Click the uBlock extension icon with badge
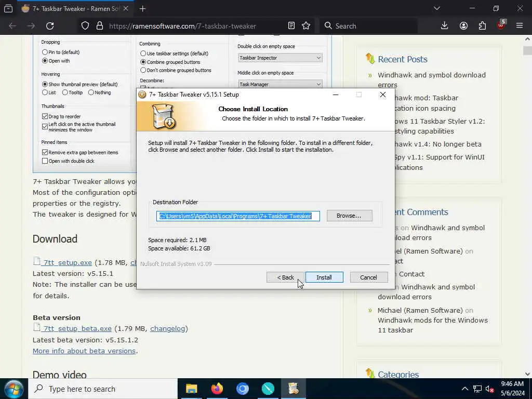 pos(501,25)
